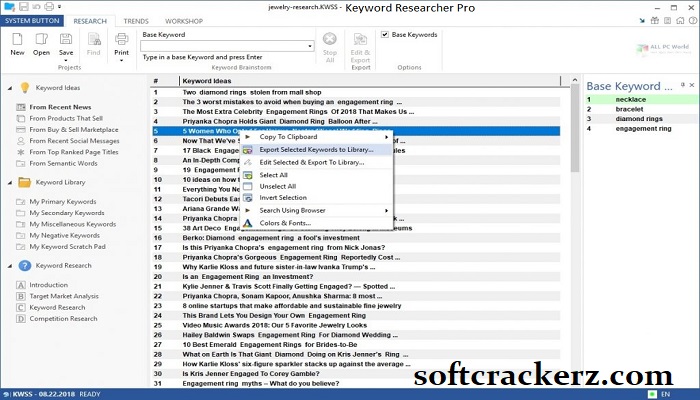Click the Keyword Ideas column header
Image resolution: width=700 pixels, height=400 pixels.
pos(370,81)
